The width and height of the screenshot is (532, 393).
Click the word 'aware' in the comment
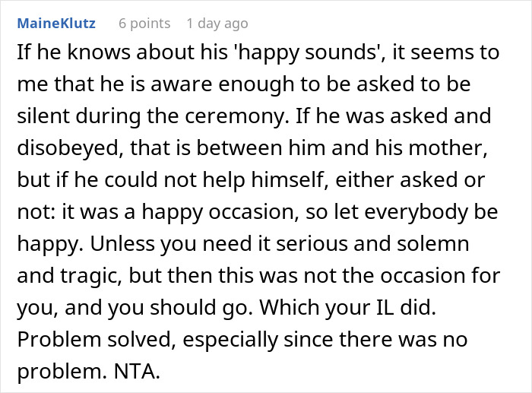coord(181,84)
